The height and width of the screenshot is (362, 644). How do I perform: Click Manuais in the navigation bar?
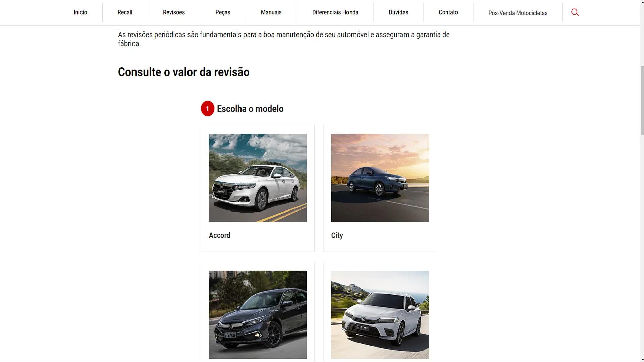tap(271, 12)
